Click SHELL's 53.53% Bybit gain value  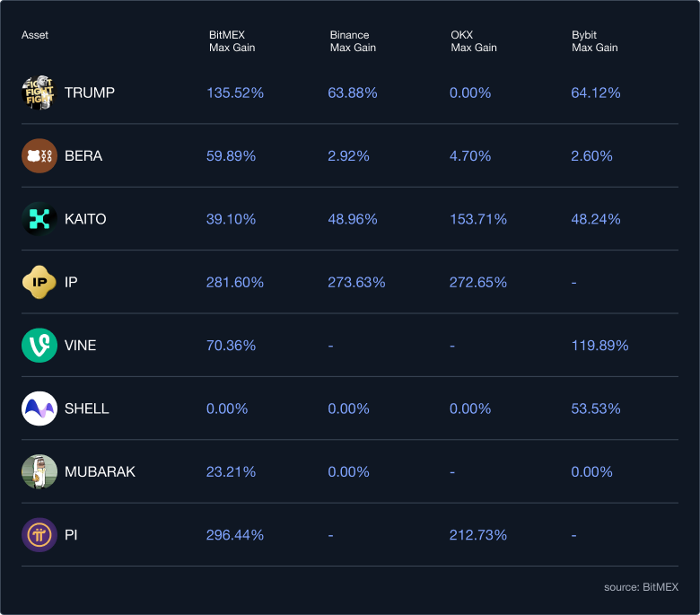pos(596,409)
